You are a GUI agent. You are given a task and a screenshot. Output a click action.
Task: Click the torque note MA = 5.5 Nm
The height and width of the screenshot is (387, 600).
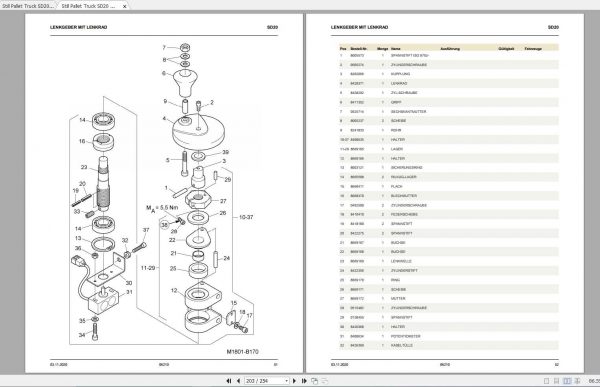pyautogui.click(x=162, y=208)
